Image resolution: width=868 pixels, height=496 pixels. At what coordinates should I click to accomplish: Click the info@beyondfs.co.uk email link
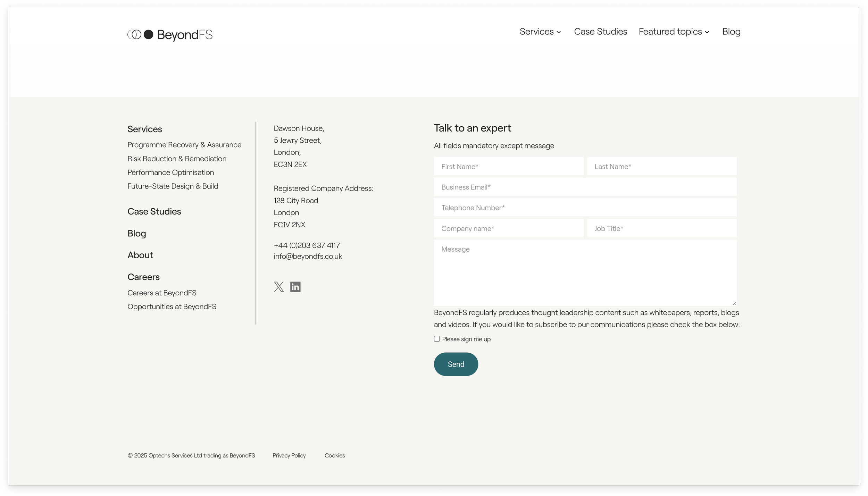[308, 257]
